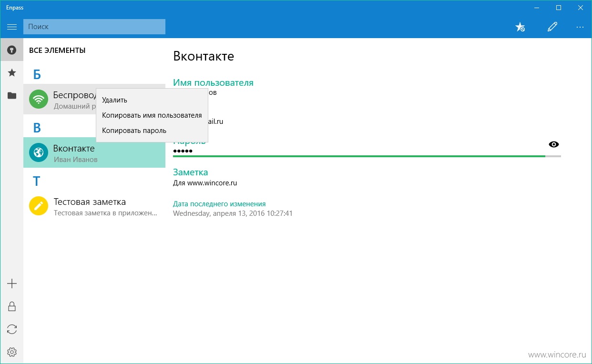Click the yellow note pencil icon
Image resolution: width=592 pixels, height=364 pixels.
39,206
